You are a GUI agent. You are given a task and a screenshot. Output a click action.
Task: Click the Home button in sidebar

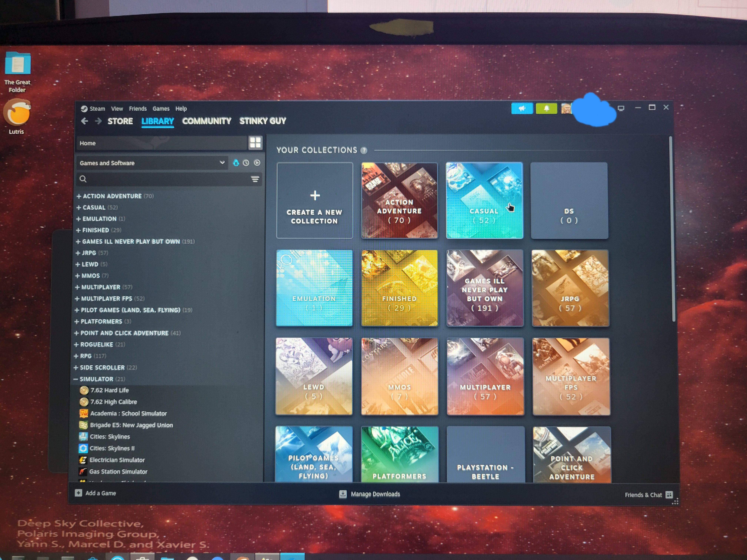tap(162, 143)
